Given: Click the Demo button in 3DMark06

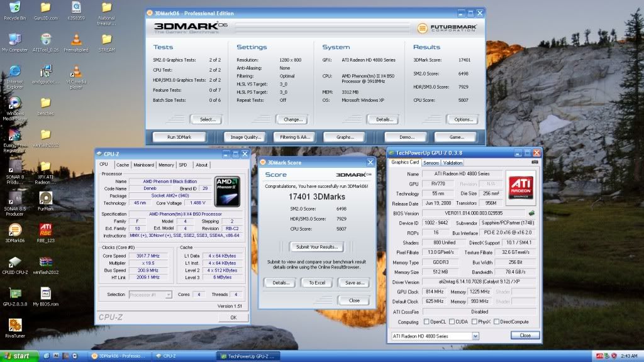Looking at the screenshot, I should pos(407,137).
